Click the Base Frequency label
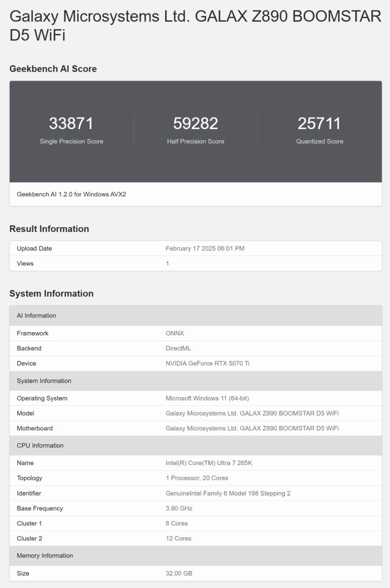 (40, 509)
